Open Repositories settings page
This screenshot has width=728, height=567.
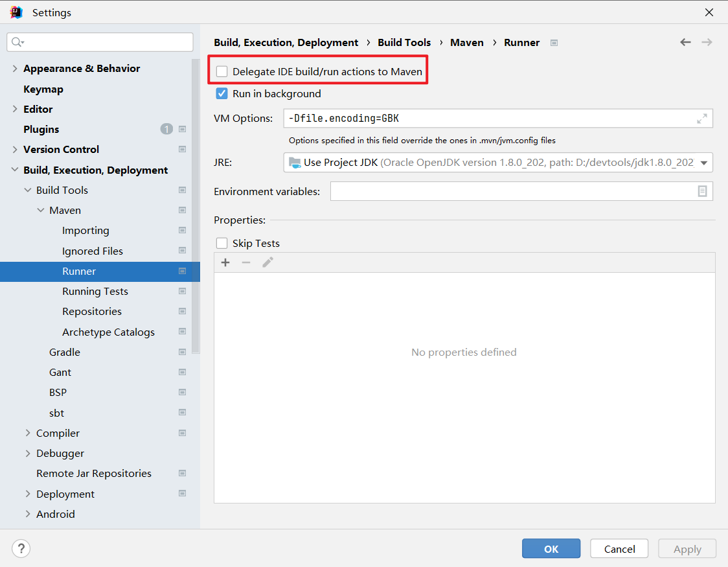pyautogui.click(x=92, y=312)
